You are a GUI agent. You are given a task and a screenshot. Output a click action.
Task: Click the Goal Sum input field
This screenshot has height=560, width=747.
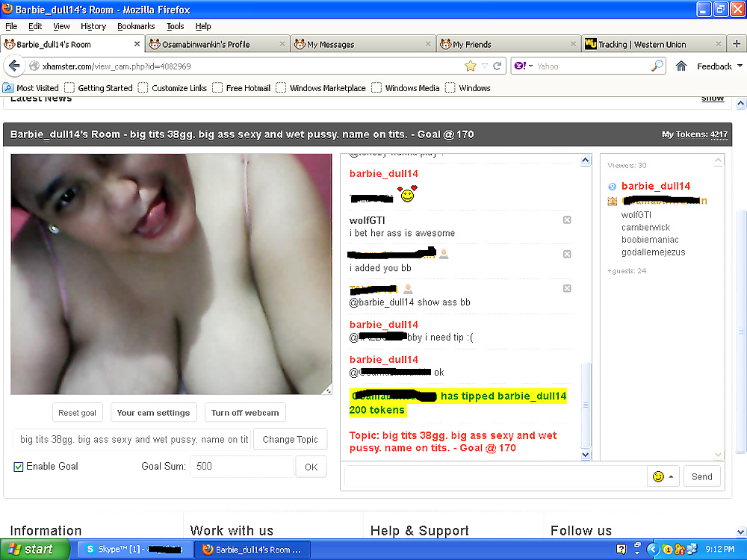[241, 467]
